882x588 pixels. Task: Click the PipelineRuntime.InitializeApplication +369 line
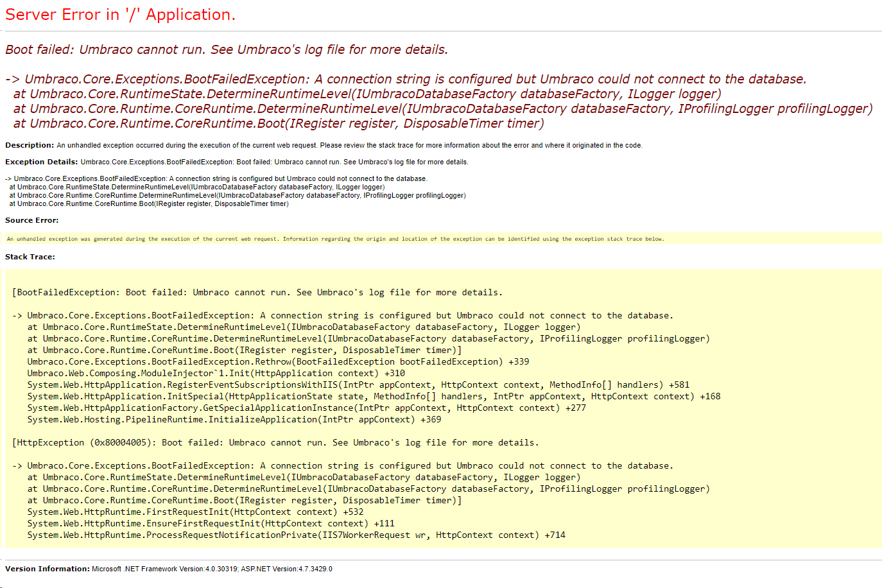[234, 419]
